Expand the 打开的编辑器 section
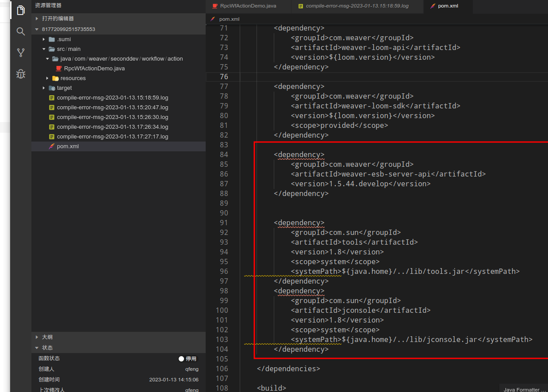The width and height of the screenshot is (548, 392). (37, 19)
